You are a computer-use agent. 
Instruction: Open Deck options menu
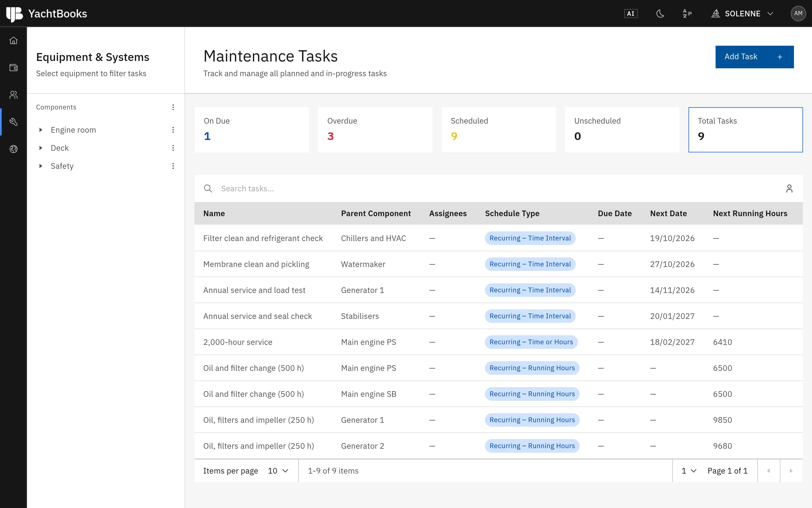pyautogui.click(x=173, y=148)
